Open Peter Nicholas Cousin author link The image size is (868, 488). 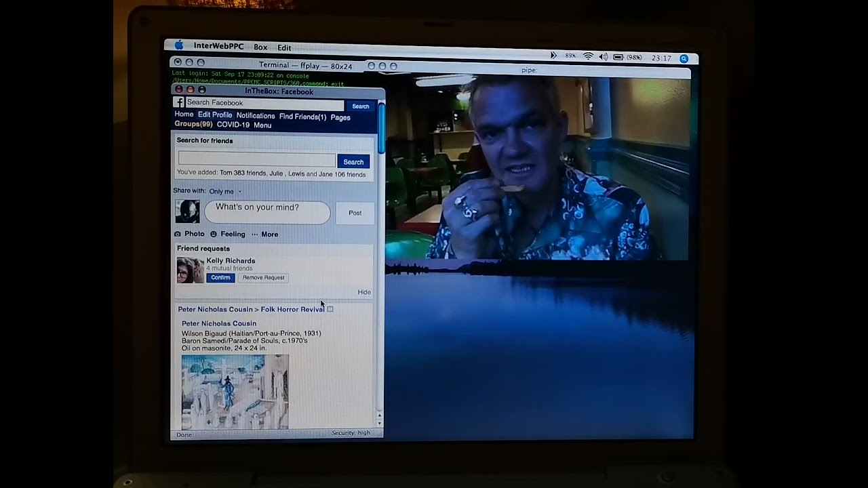pyautogui.click(x=219, y=323)
